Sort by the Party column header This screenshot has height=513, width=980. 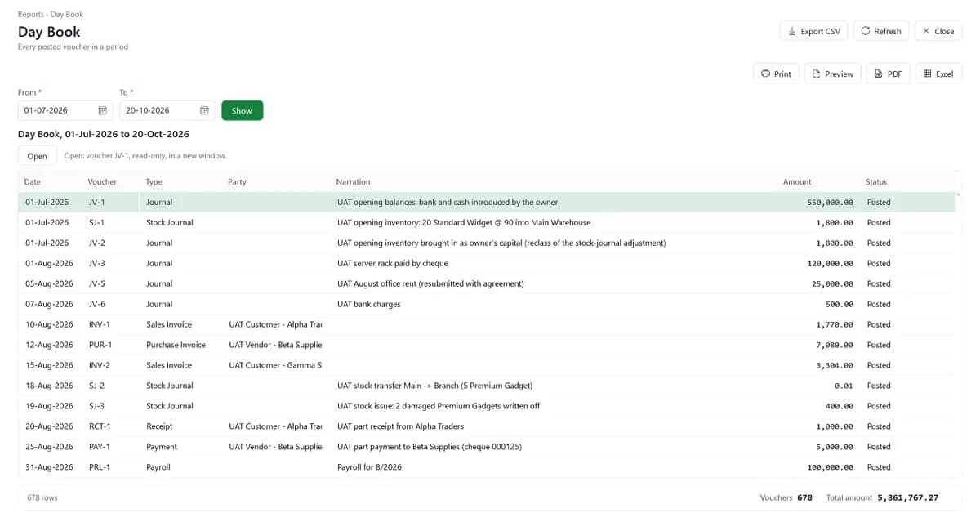(x=237, y=181)
